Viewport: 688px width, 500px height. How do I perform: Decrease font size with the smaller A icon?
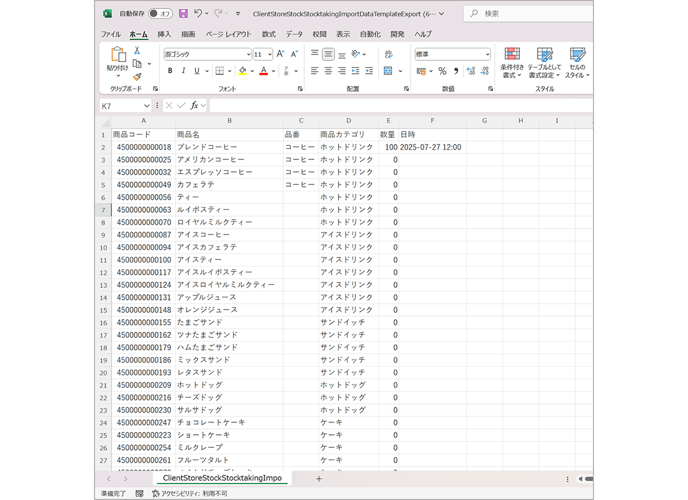[294, 54]
